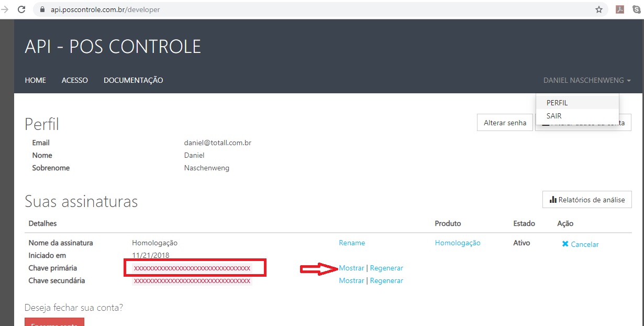This screenshot has height=326, width=644.
Task: Open the DOCUMENTAÇÃO navigation item
Action: coord(134,80)
